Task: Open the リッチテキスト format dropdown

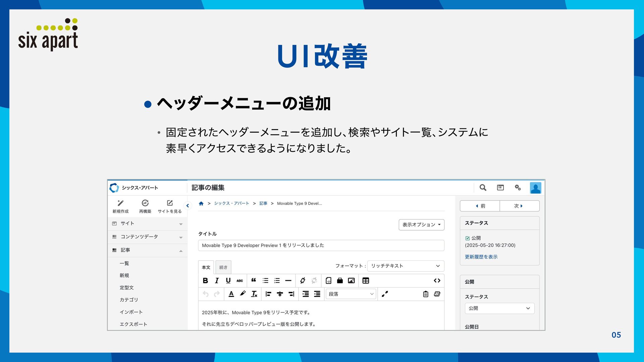Action: (x=405, y=266)
